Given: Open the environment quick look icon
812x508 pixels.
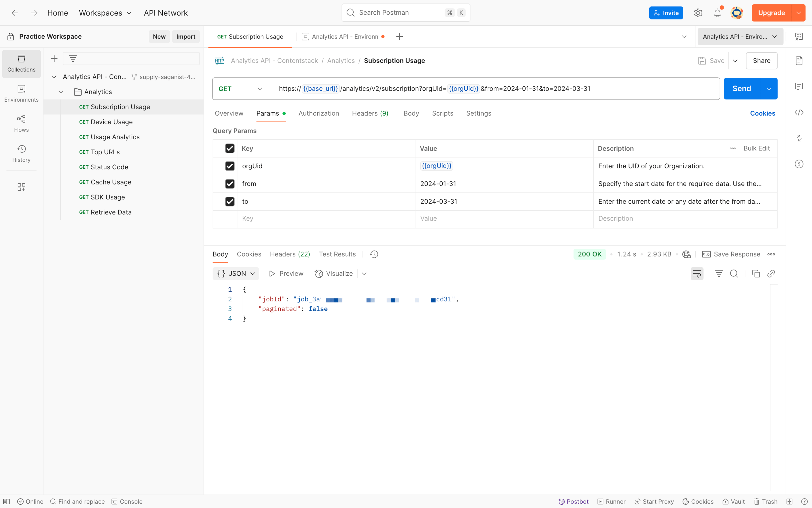Looking at the screenshot, I should pyautogui.click(x=799, y=37).
